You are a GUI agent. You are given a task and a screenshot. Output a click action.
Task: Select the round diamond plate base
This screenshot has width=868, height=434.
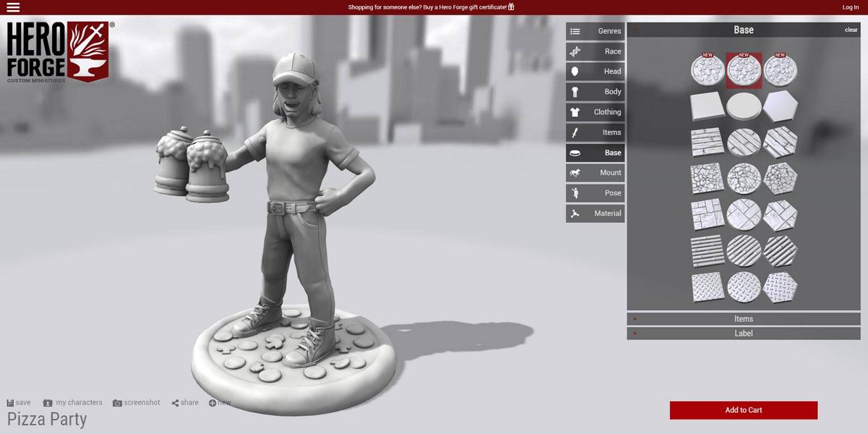[744, 287]
